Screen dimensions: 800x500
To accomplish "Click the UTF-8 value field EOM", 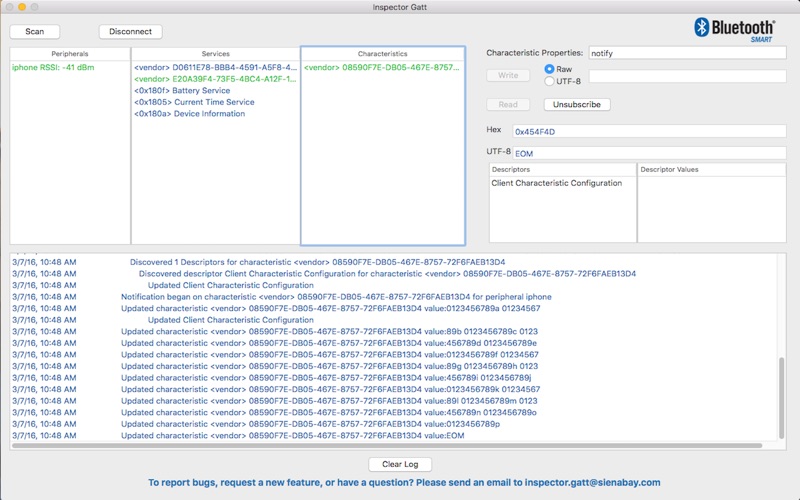I will [649, 154].
